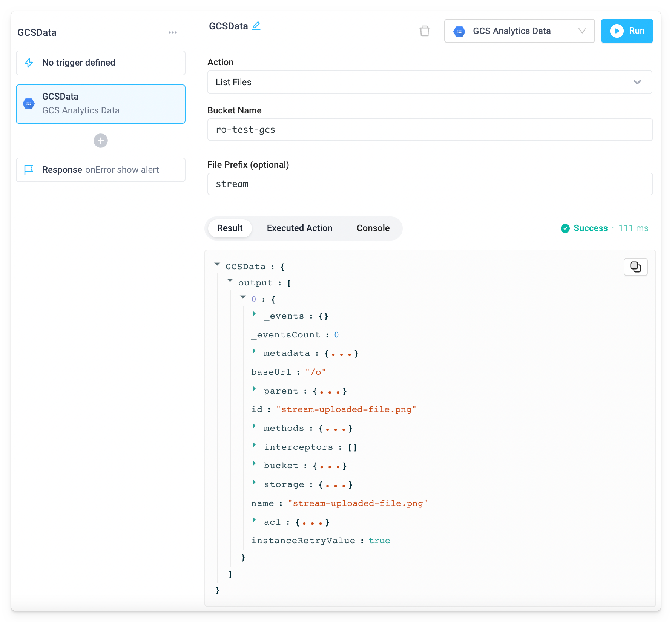
Task: Click the Success checkmark icon
Action: [x=565, y=228]
